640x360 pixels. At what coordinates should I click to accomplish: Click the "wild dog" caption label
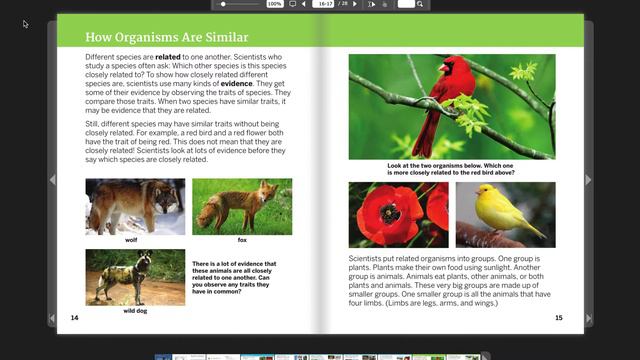point(135,311)
